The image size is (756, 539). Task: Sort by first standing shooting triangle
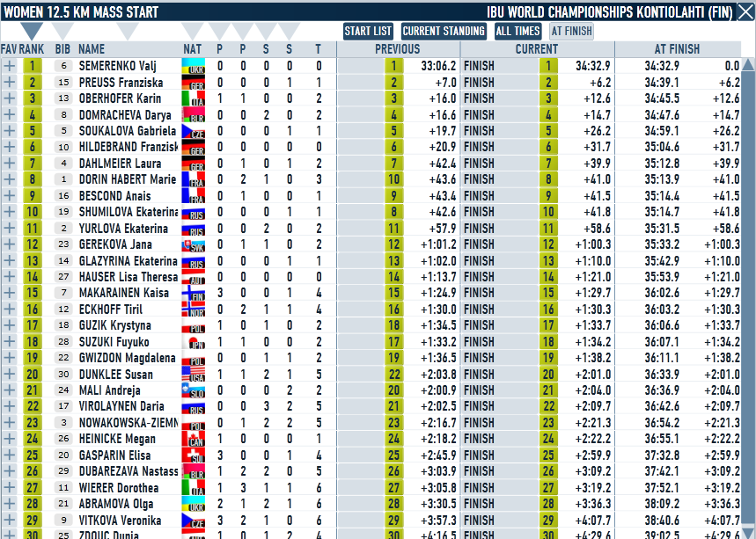pos(266,31)
